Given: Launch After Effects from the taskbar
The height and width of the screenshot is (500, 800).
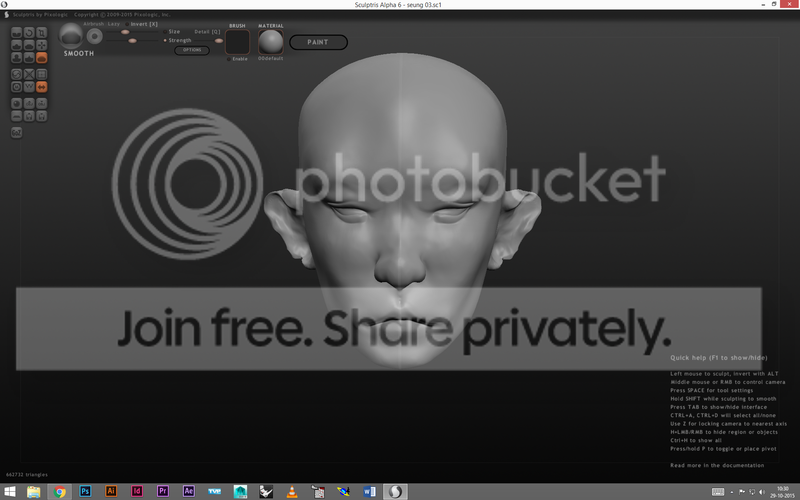Looking at the screenshot, I should [x=188, y=491].
